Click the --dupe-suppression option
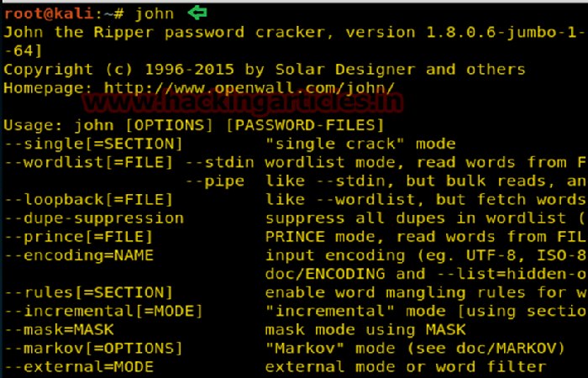Viewport: 588px width, 378px height. 94,218
